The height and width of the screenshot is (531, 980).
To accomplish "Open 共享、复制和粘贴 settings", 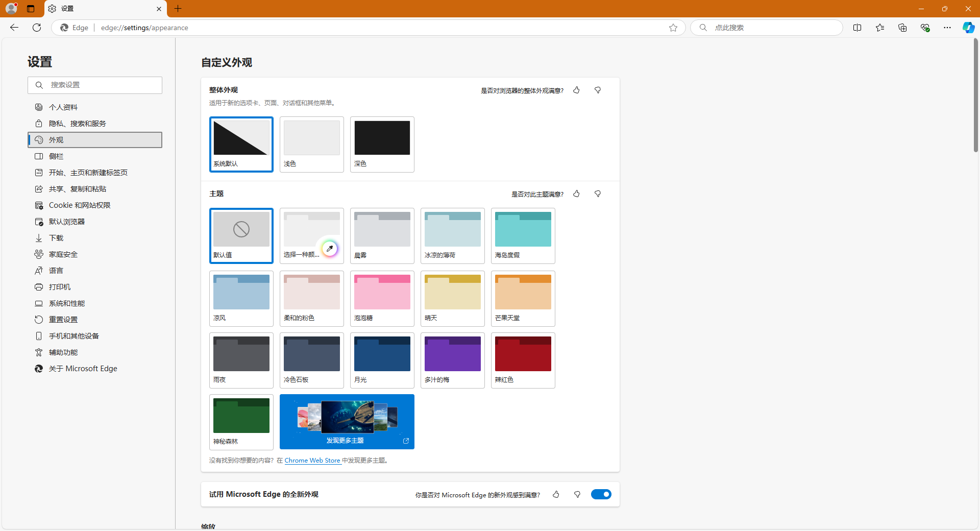I will pos(95,189).
